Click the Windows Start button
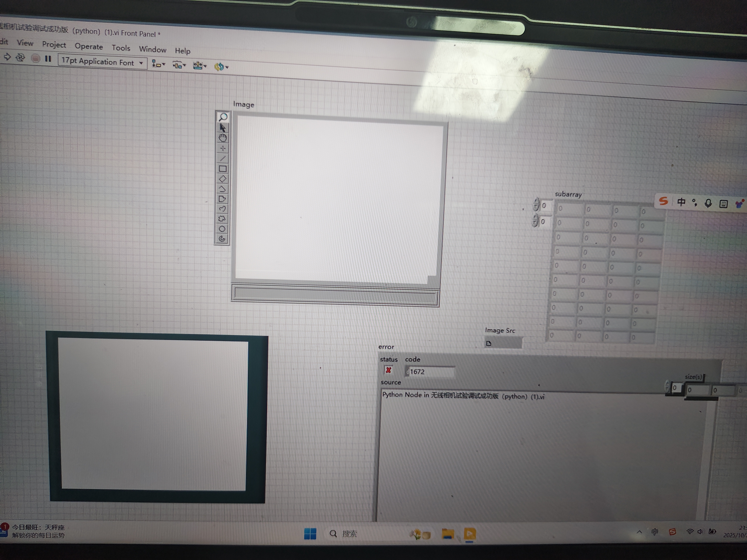The height and width of the screenshot is (560, 747). click(x=310, y=534)
